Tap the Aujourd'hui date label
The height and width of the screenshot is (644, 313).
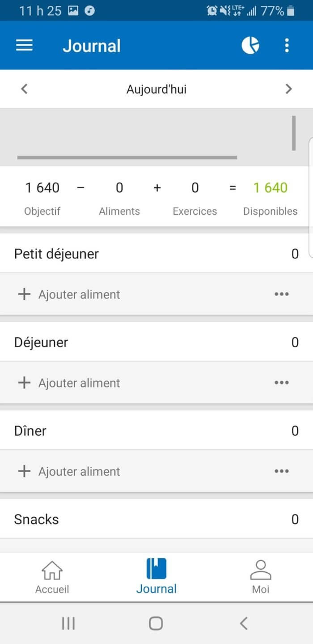[x=156, y=90]
